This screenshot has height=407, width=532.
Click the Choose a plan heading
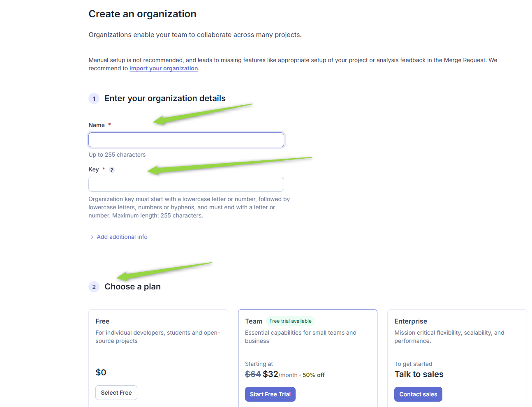132,287
